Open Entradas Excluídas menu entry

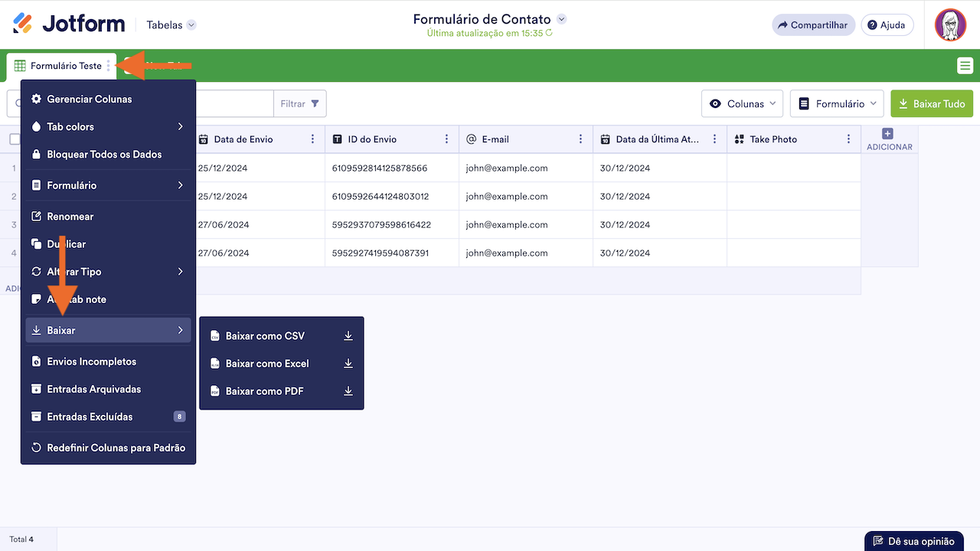pos(108,416)
